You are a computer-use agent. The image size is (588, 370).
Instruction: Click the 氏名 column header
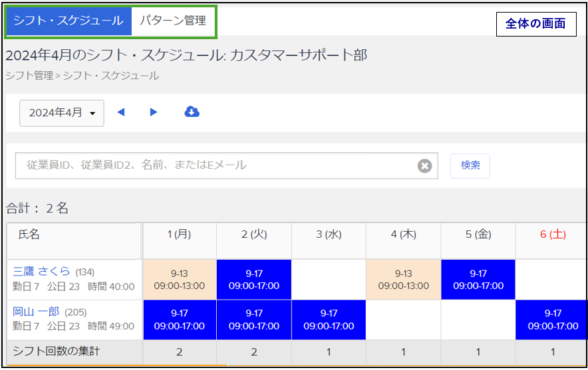[x=29, y=234]
